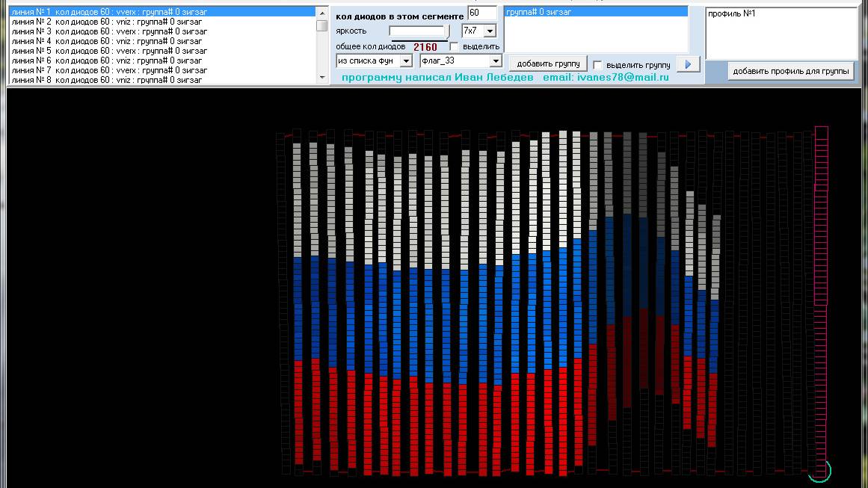Click the segment diode count field
This screenshot has height=488, width=868.
[481, 13]
